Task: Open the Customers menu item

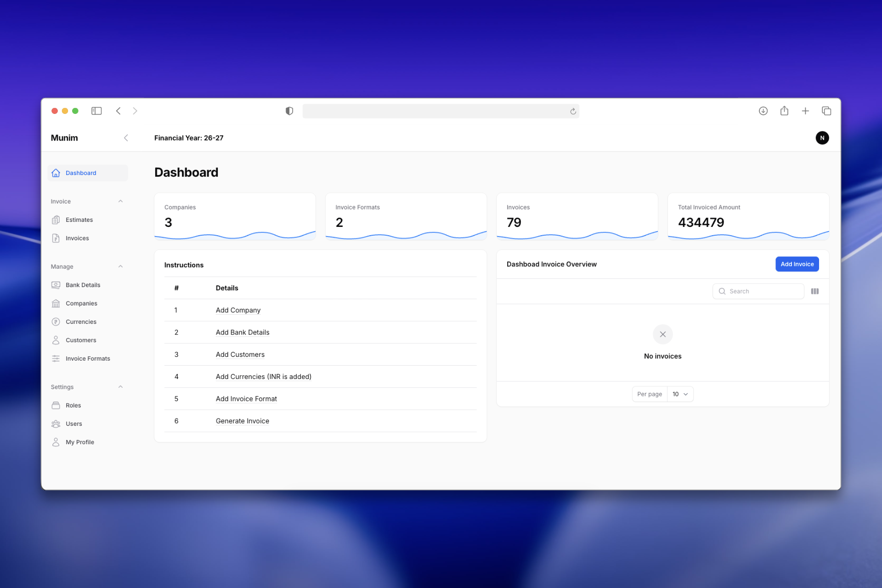Action: tap(88, 340)
